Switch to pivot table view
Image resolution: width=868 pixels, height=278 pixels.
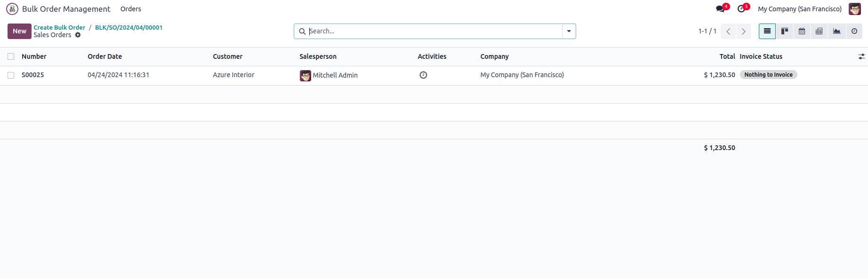(x=819, y=31)
